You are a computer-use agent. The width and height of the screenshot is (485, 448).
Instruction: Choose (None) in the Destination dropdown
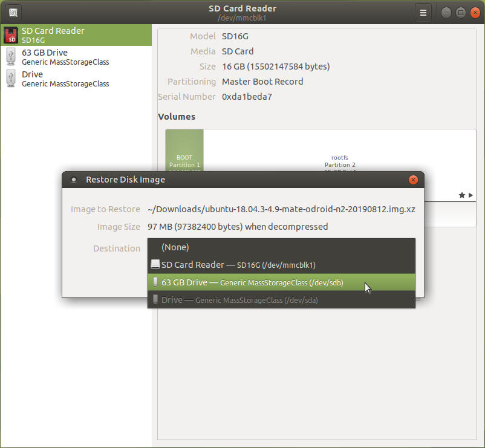[175, 247]
